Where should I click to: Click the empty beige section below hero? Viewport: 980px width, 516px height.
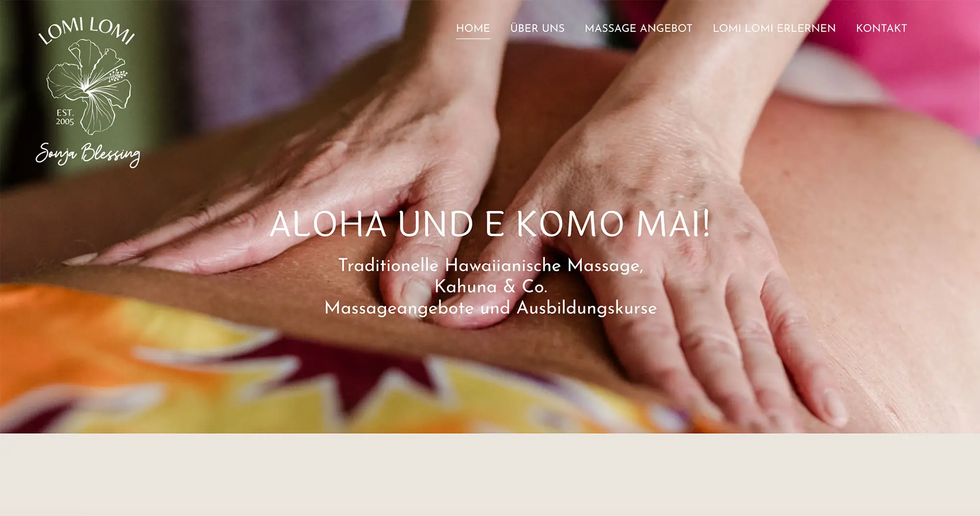coord(490,474)
